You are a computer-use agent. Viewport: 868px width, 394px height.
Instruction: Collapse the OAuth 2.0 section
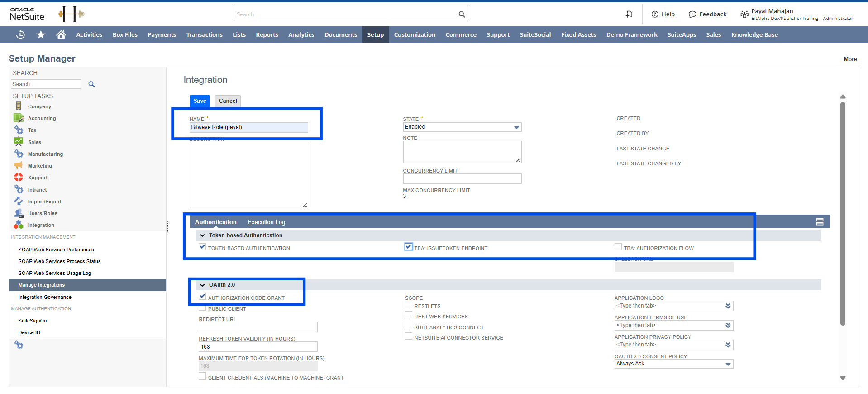tap(202, 285)
